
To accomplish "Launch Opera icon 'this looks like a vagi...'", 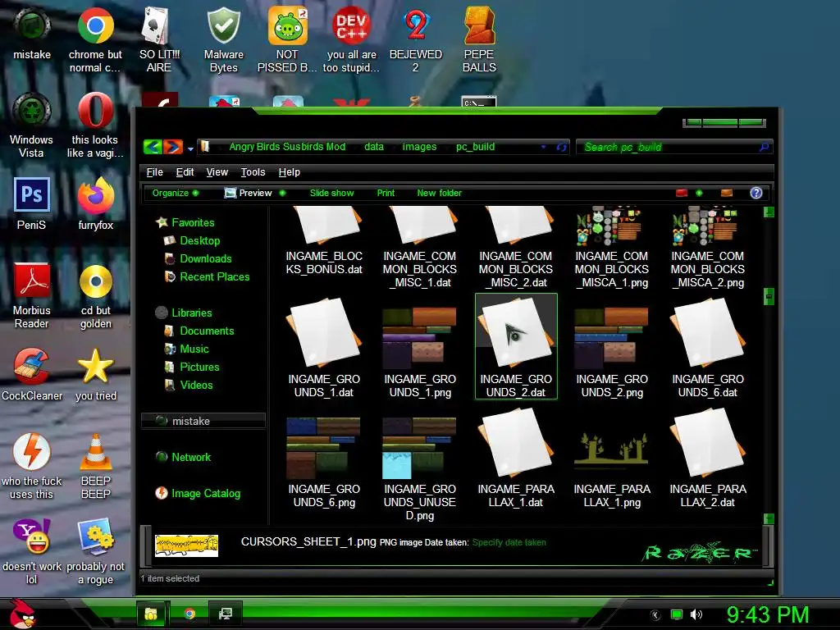I will coord(95,126).
